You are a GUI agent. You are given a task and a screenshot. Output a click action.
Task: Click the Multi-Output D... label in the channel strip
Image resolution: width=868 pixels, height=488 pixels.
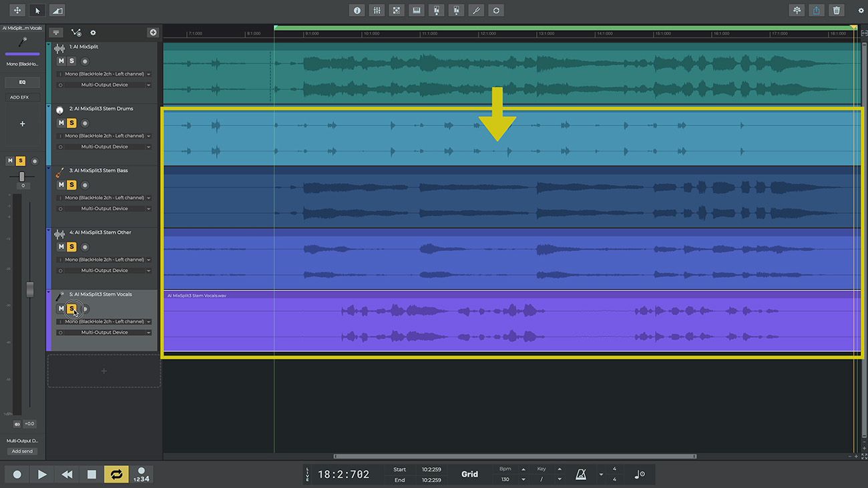click(x=22, y=441)
